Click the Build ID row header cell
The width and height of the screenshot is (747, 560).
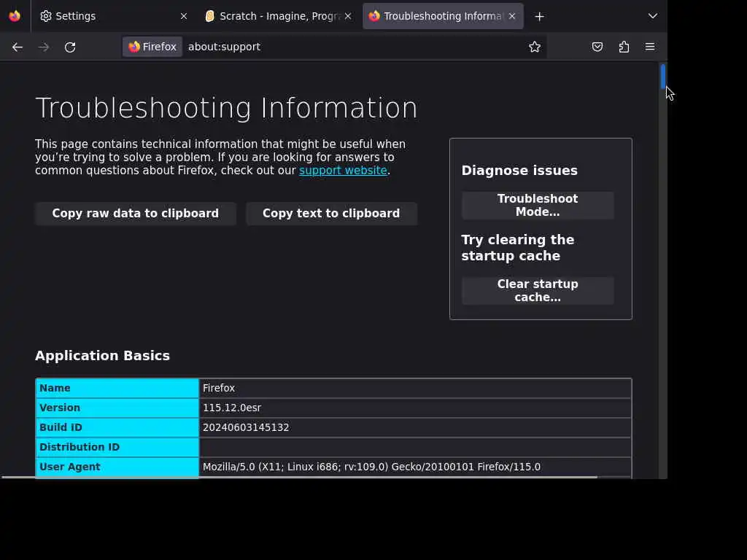tap(117, 427)
